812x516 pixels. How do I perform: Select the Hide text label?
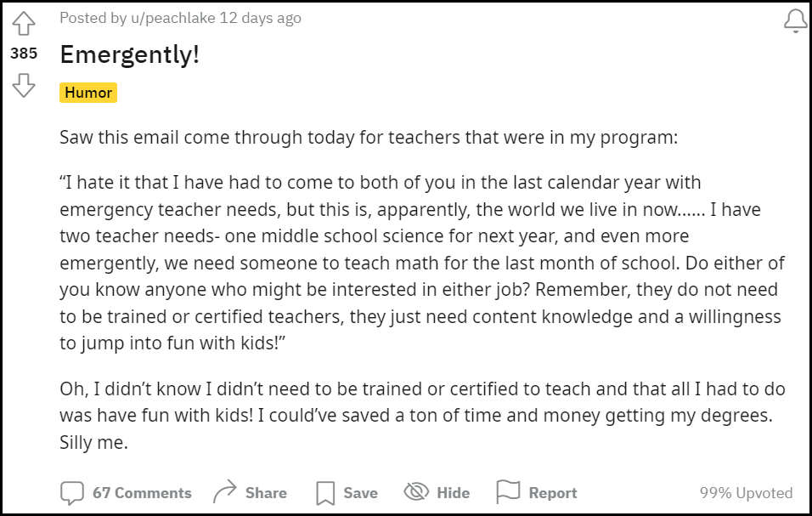coord(453,493)
